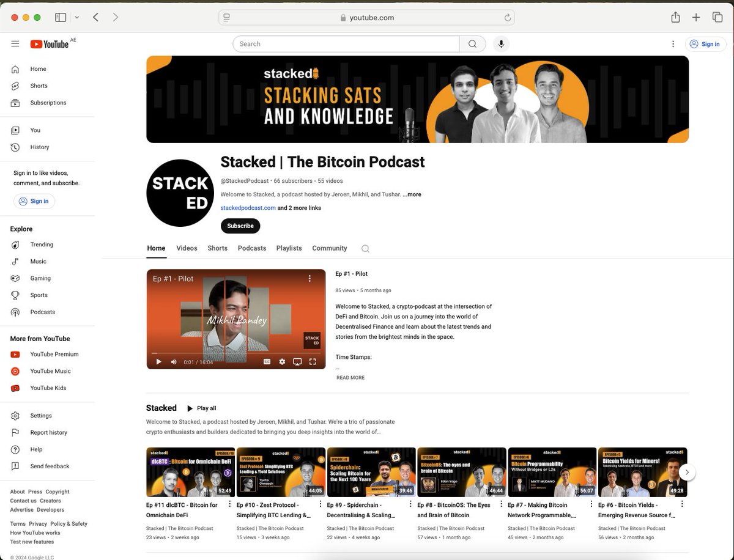Open the YouTube hamburger guide menu
Image resolution: width=734 pixels, height=560 pixels.
pyautogui.click(x=15, y=44)
